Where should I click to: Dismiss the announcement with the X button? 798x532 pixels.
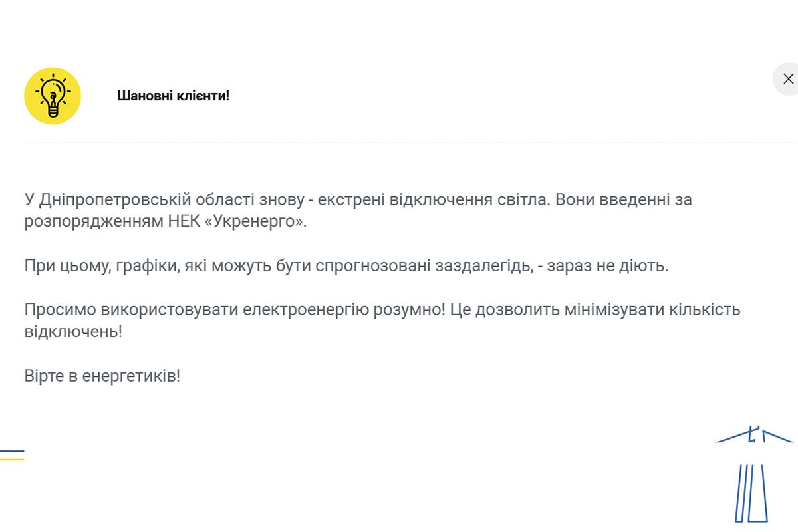(x=789, y=78)
